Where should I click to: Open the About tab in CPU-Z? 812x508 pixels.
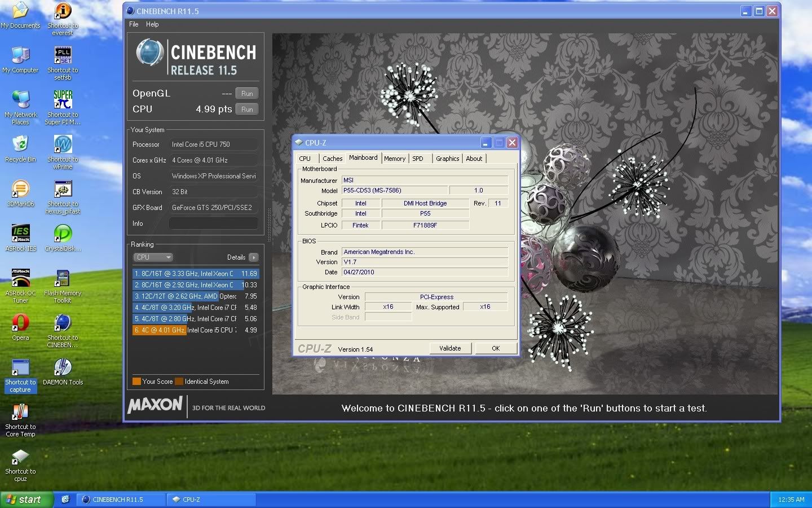click(x=474, y=159)
